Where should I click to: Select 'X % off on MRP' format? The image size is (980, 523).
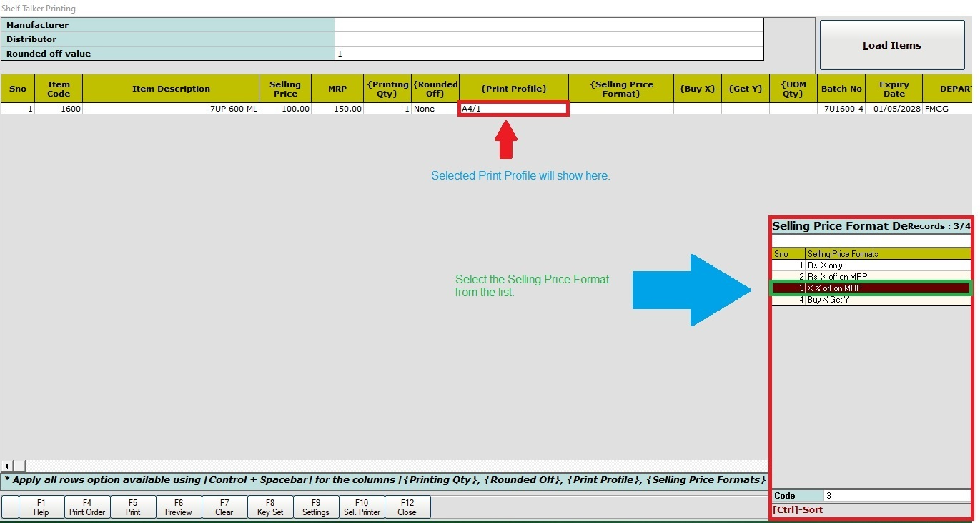[x=871, y=288]
